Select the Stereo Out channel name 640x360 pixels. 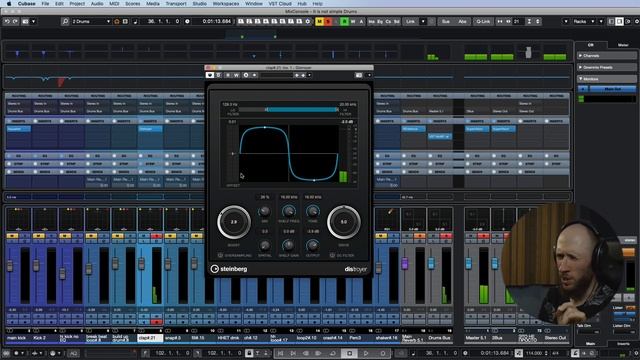[x=555, y=338]
